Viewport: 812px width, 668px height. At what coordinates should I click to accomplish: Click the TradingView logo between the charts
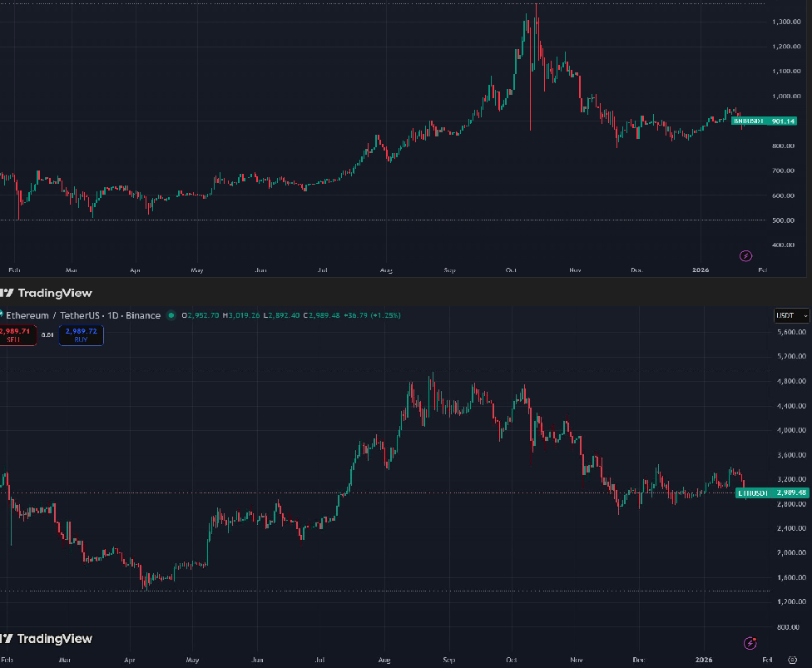click(47, 293)
